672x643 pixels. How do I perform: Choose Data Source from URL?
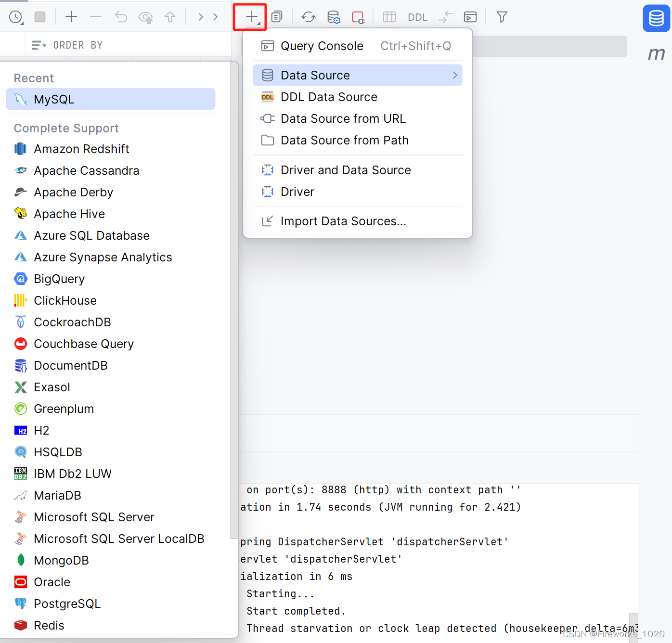(x=357, y=118)
